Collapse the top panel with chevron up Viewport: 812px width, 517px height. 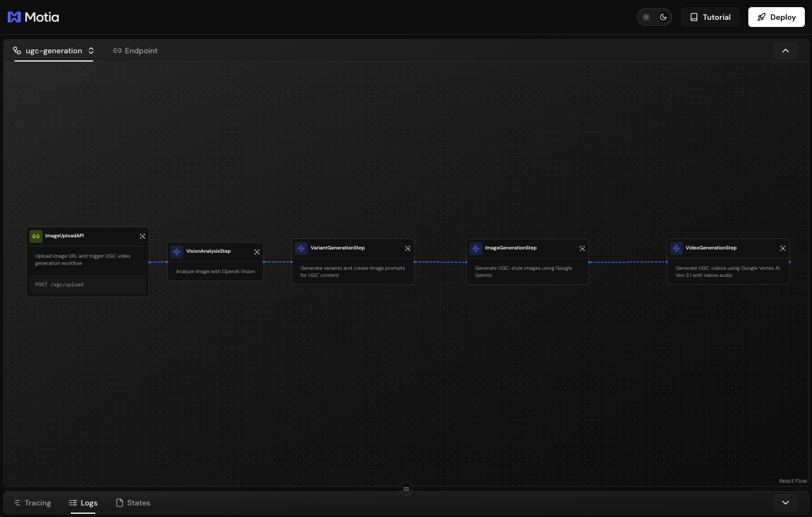785,51
